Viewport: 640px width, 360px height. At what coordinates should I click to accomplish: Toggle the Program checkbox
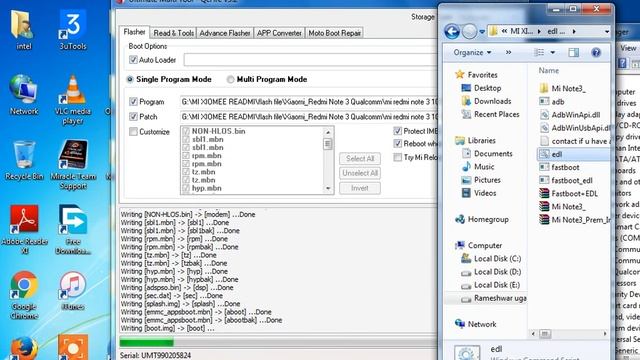pyautogui.click(x=133, y=102)
